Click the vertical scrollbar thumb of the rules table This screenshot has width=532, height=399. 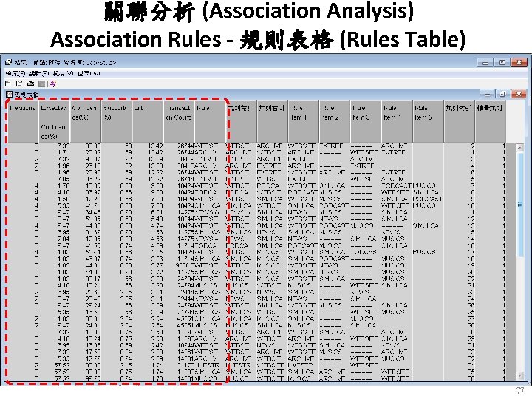[519, 204]
